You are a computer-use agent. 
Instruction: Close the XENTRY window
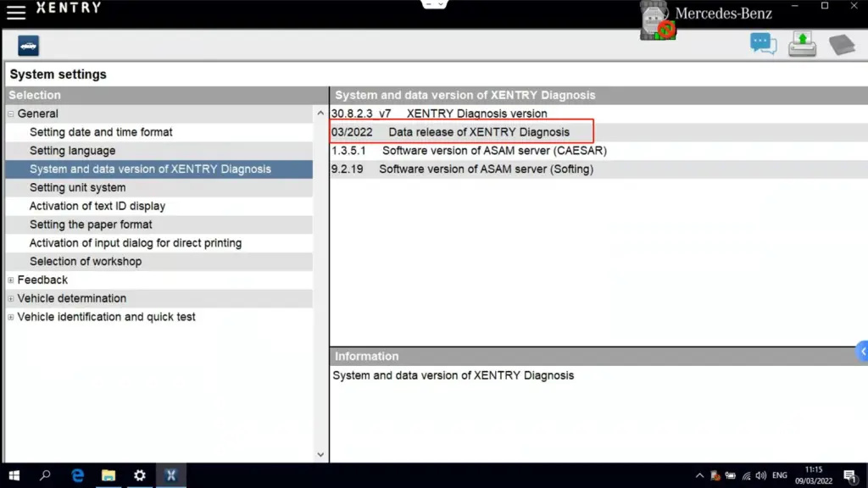854,6
